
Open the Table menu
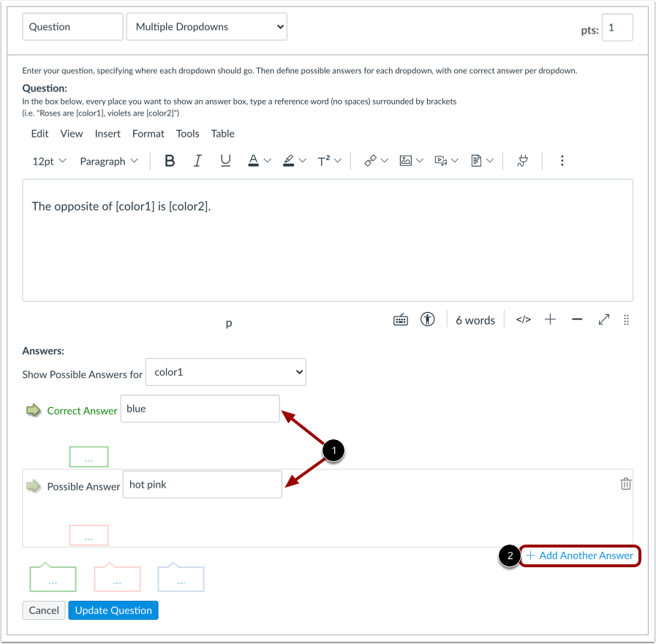point(222,134)
